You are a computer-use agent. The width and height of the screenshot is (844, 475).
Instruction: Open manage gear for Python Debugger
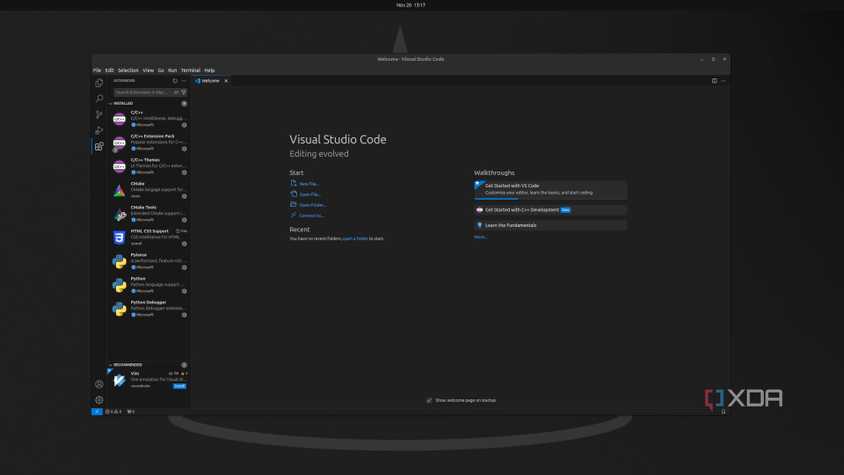coord(184,315)
